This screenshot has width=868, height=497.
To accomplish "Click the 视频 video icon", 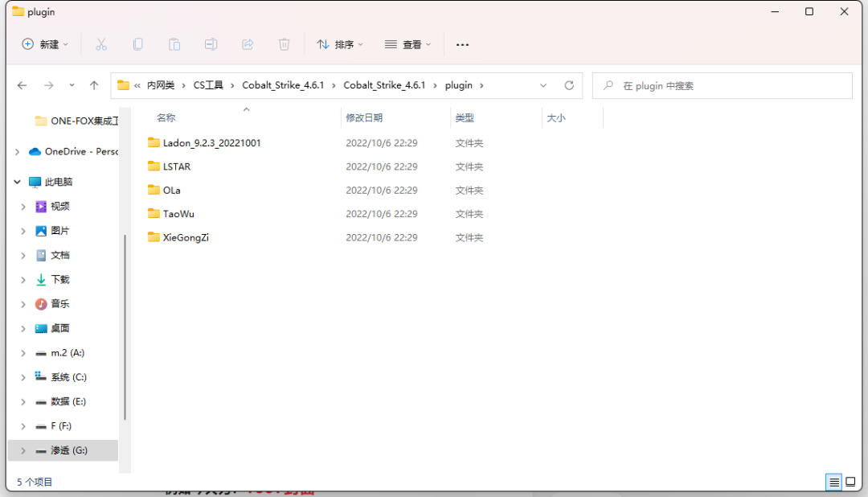I will tap(41, 207).
